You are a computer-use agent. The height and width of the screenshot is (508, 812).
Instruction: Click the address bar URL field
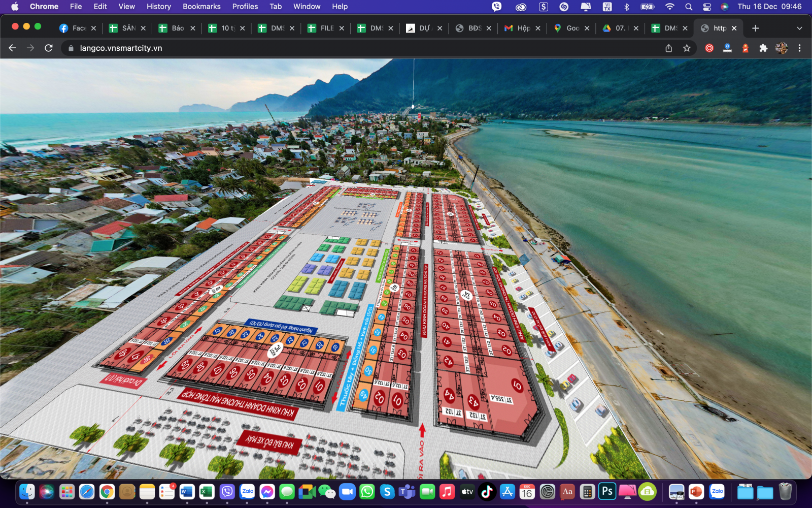pos(365,48)
